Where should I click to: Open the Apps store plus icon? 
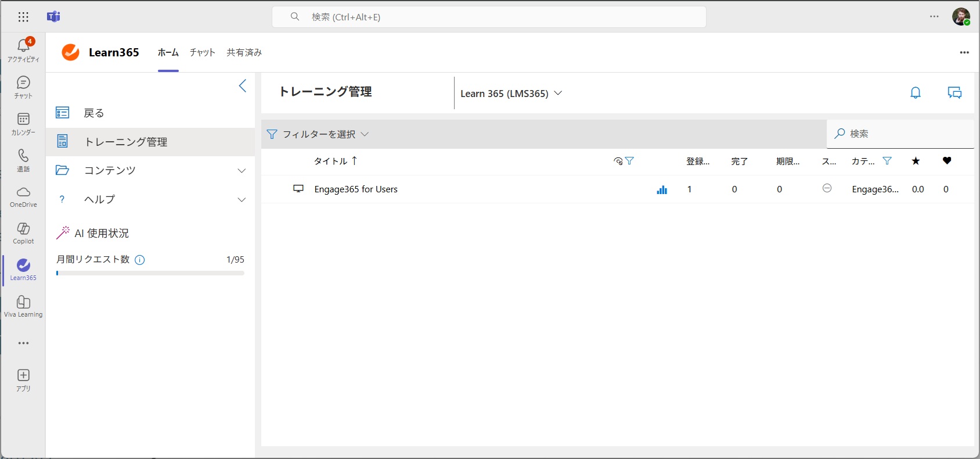(23, 380)
